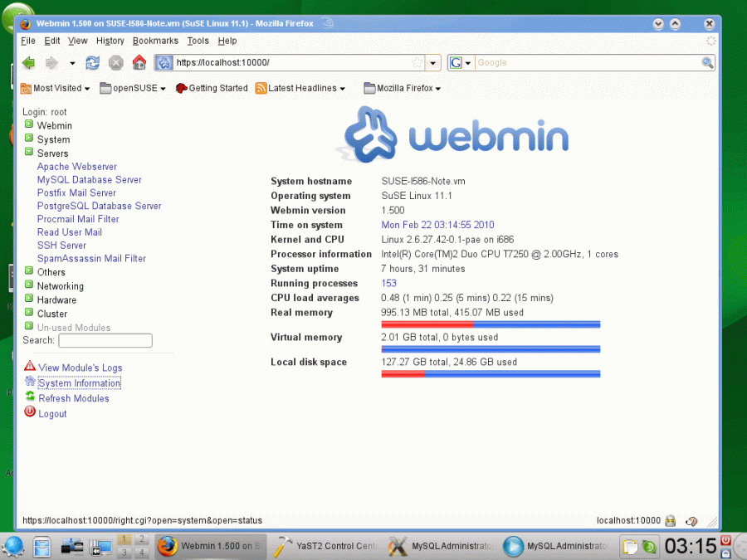
Task: Open the File menu
Action: pos(28,41)
